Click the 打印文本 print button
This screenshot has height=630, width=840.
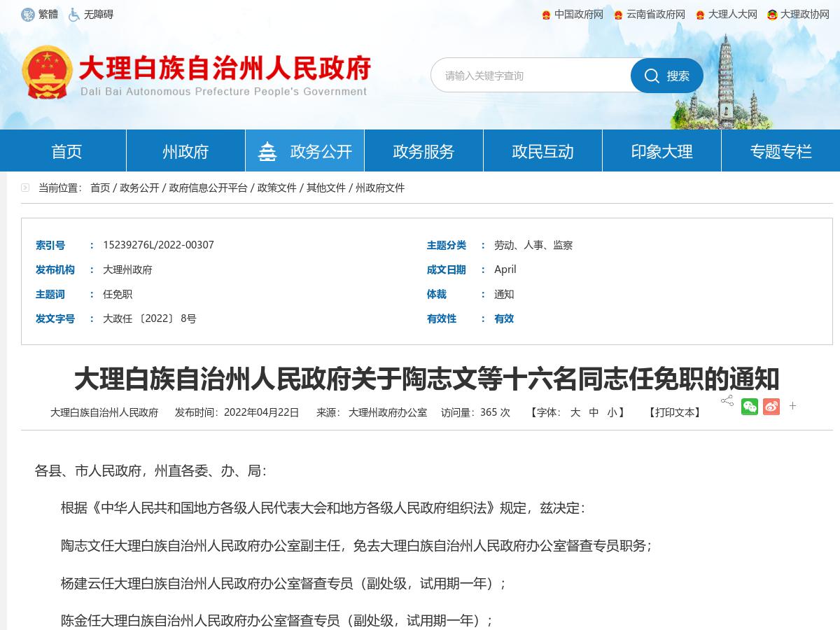(673, 413)
